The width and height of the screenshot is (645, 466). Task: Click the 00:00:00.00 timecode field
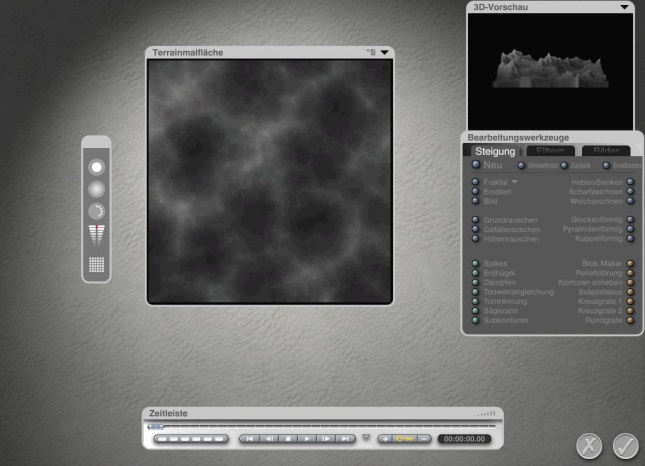(x=464, y=439)
